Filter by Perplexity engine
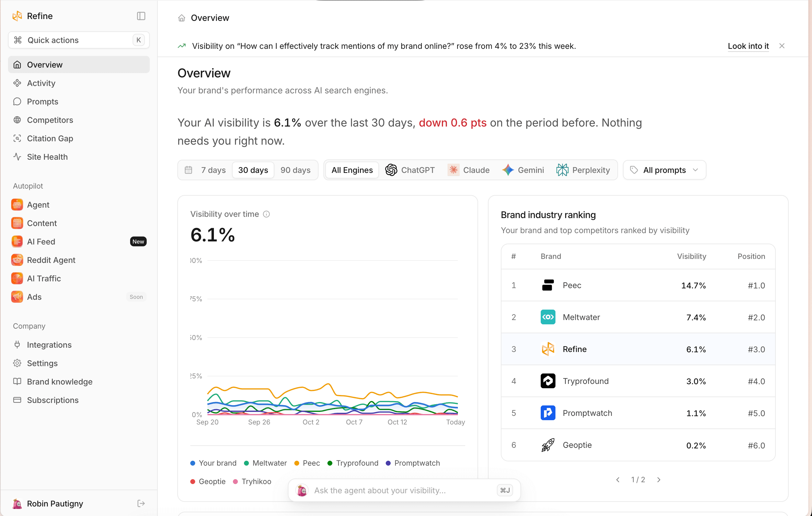Viewport: 812px width, 516px height. pos(583,170)
